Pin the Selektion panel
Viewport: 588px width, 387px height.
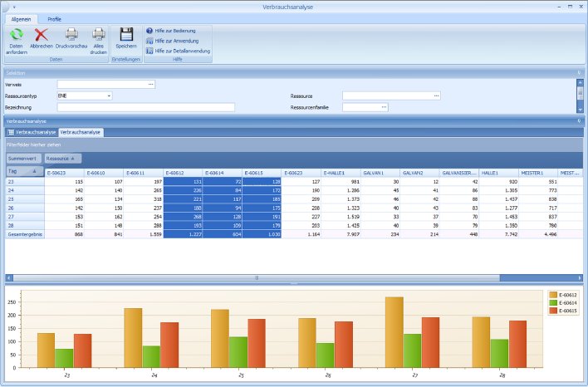tap(579, 73)
